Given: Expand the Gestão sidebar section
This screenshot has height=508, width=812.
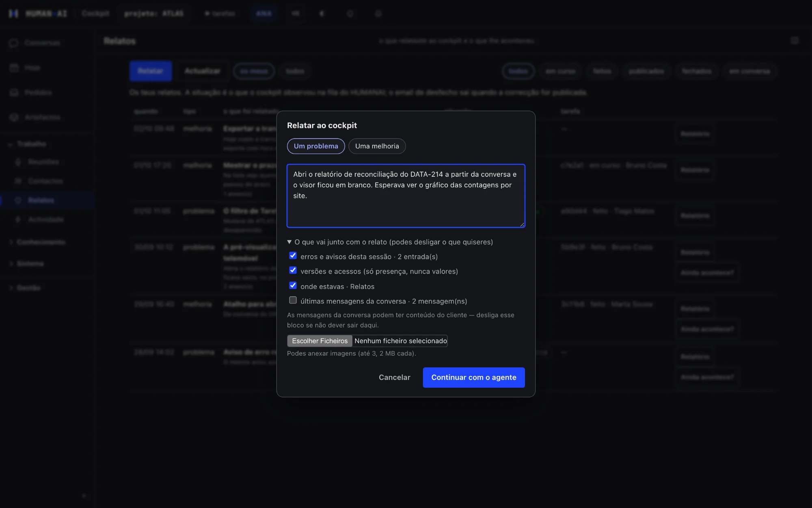Looking at the screenshot, I should [25, 288].
